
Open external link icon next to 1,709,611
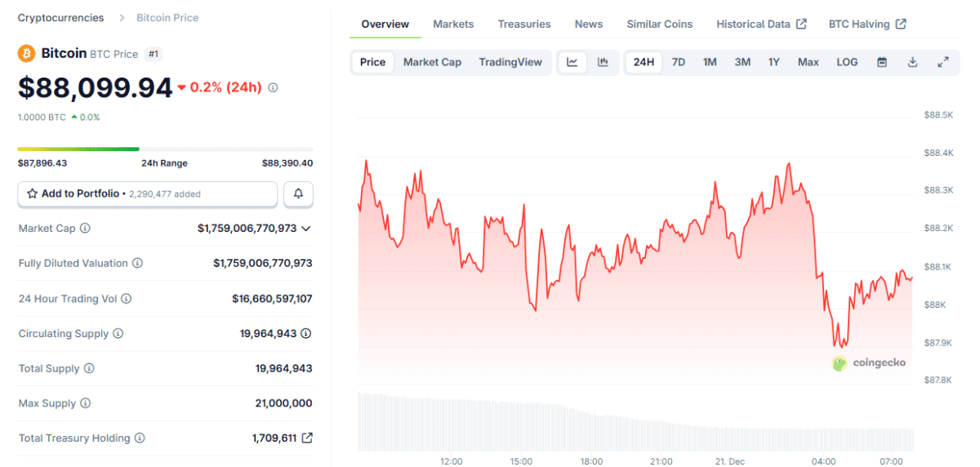(x=307, y=438)
